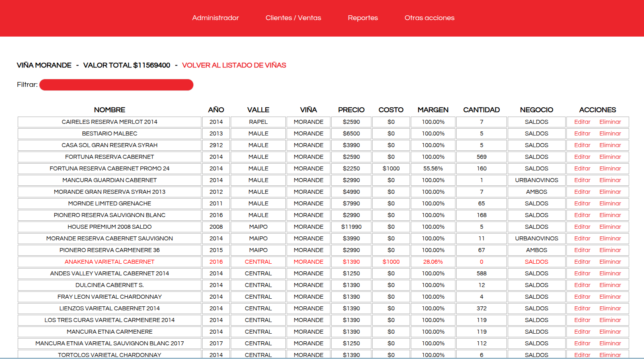644x359 pixels.
Task: Edit the red ANAKENA VARIETAL CABERNET row
Action: [582, 262]
